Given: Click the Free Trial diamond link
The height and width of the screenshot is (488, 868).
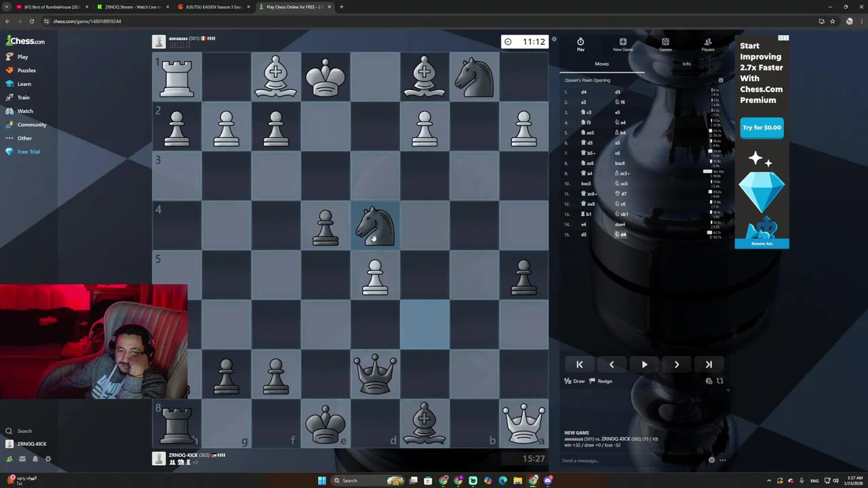Looking at the screenshot, I should click(22, 152).
